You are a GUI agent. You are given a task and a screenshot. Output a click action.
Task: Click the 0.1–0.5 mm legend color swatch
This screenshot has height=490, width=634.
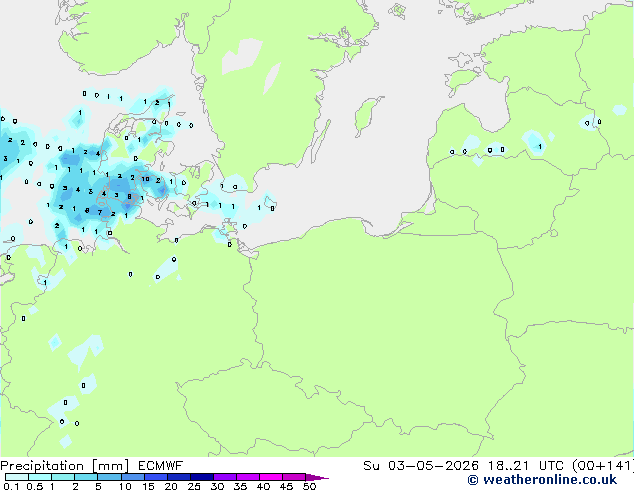click(17, 477)
